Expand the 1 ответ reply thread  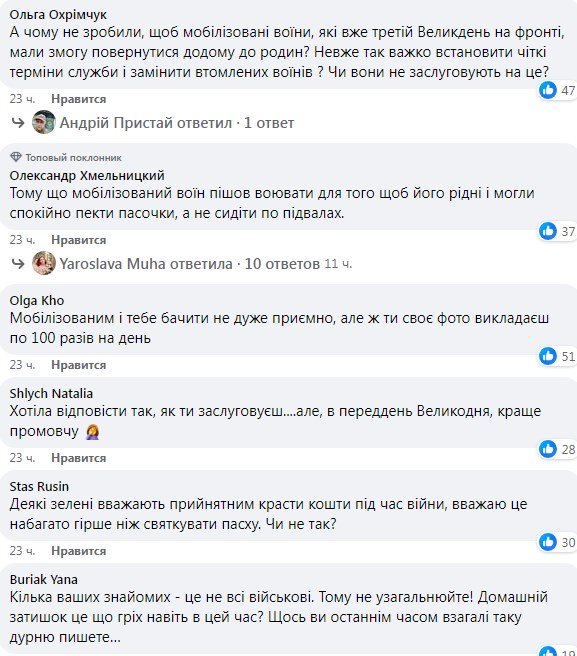click(x=269, y=123)
